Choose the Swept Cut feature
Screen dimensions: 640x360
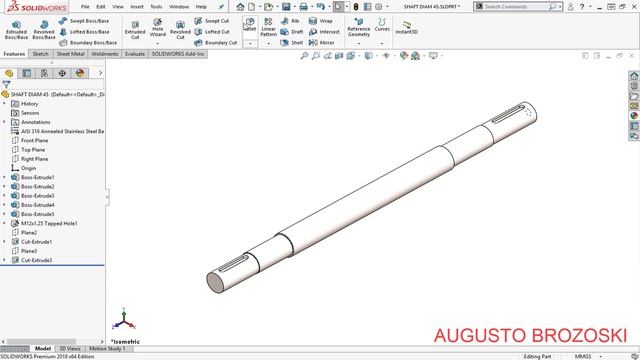tap(211, 21)
